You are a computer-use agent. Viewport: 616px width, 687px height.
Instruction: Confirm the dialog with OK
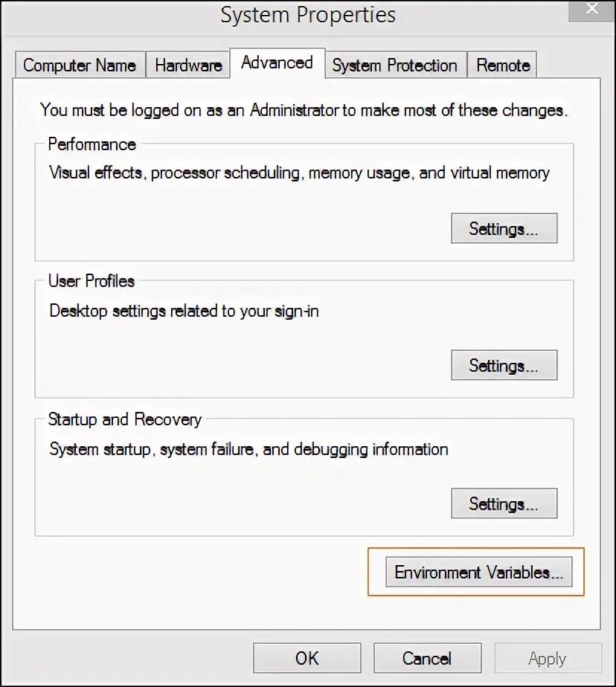point(307,658)
